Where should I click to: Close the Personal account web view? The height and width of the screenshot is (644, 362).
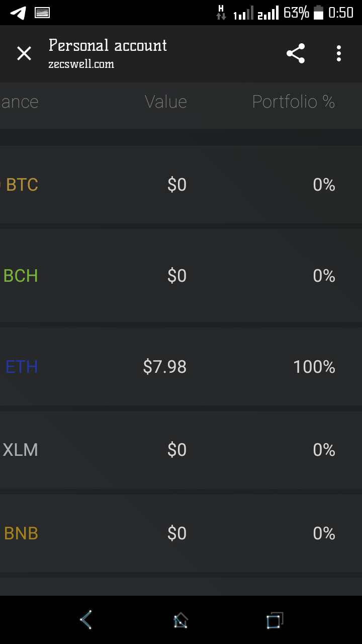pos(24,53)
